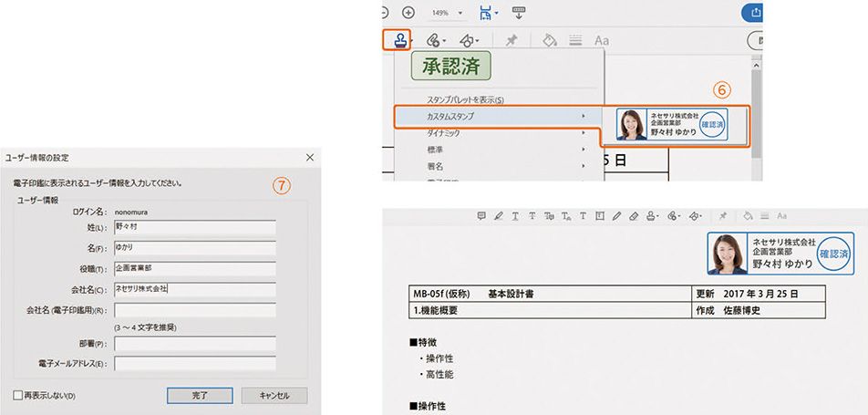
Task: Select the underline text tool in lower window
Action: point(515,216)
